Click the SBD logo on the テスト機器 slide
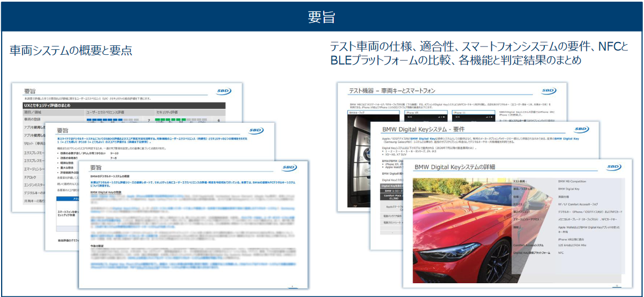The height and width of the screenshot is (297, 644). [x=549, y=90]
